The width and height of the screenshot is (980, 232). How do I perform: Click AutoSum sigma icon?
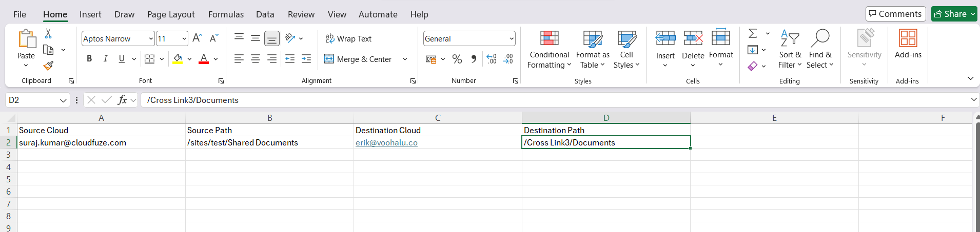(753, 34)
